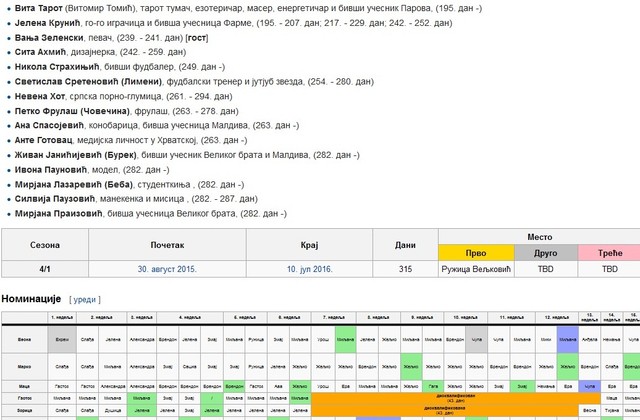Click the 1. недеља nominations column header
Screen dimensions: 640x420
pyautogui.click(x=62, y=317)
